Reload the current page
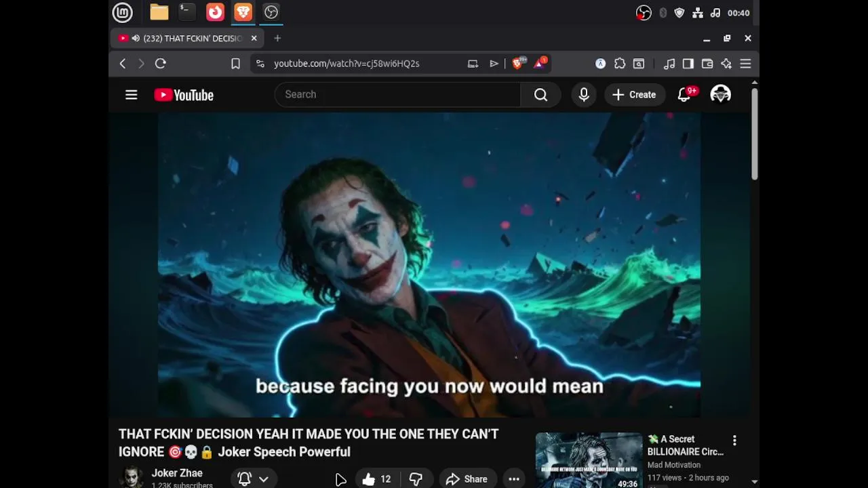Viewport: 868px width, 488px height. pyautogui.click(x=161, y=64)
